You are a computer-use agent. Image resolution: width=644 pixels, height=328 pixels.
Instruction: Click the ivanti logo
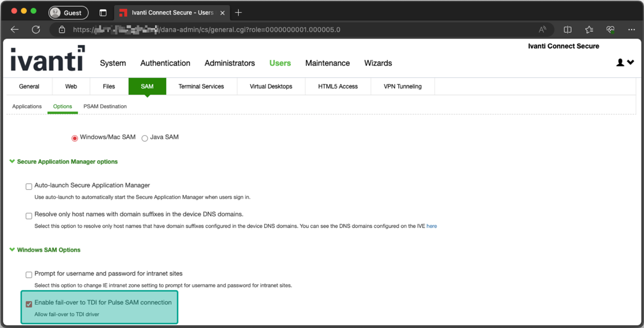pos(47,61)
